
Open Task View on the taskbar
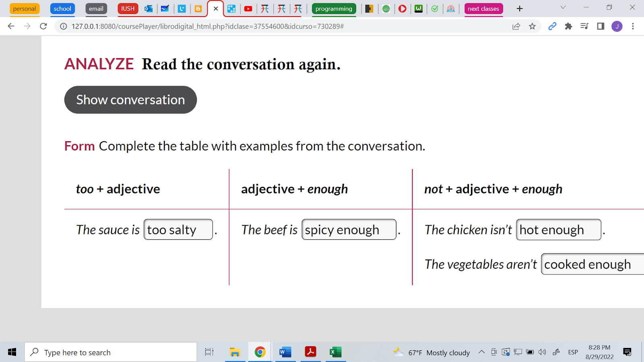(209, 352)
